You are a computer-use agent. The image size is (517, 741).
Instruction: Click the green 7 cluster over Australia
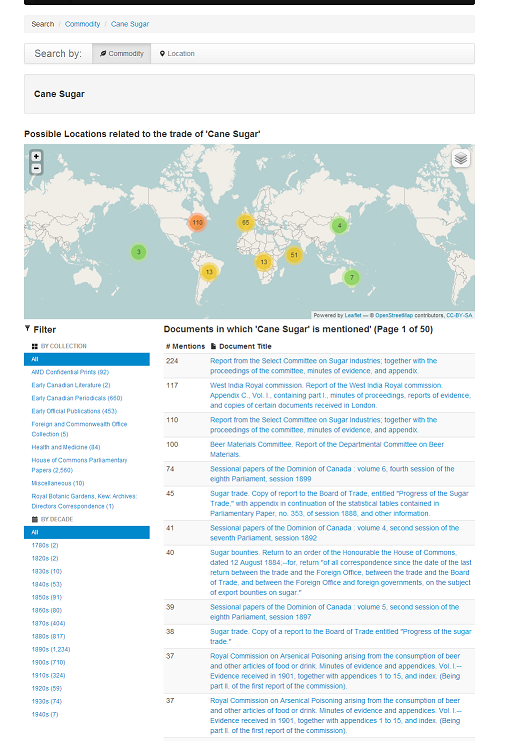(352, 277)
